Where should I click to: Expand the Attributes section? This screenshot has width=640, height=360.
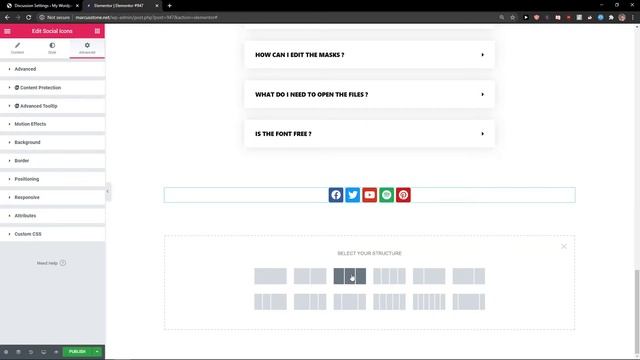[52, 216]
